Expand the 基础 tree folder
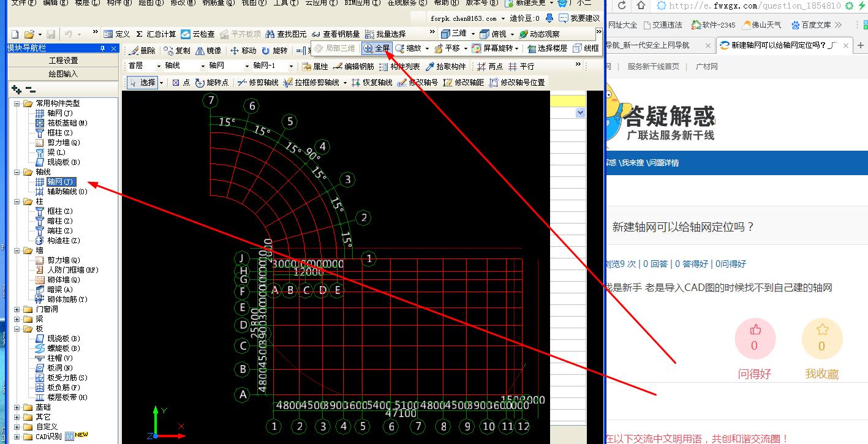The image size is (868, 444). click(17, 407)
